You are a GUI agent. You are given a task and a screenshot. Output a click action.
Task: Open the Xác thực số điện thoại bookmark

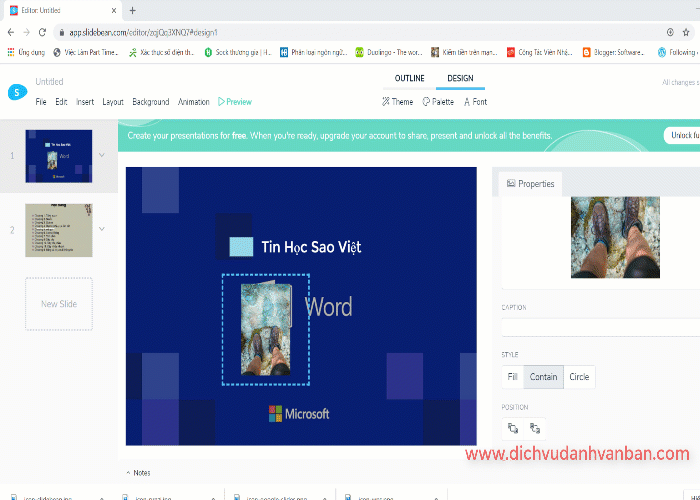click(162, 52)
